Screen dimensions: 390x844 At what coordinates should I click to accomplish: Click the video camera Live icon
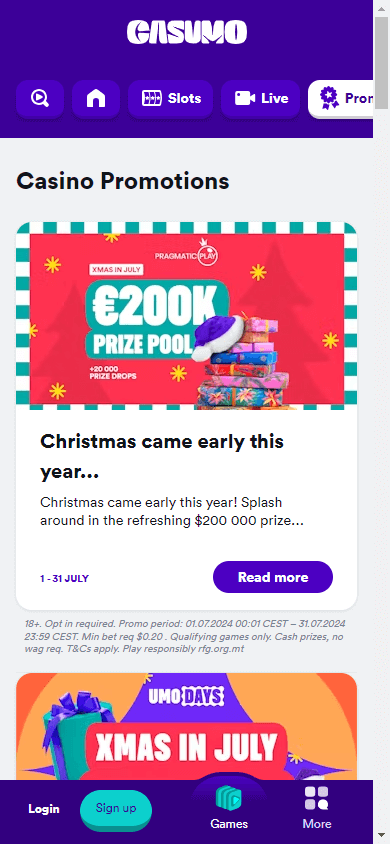coord(245,99)
